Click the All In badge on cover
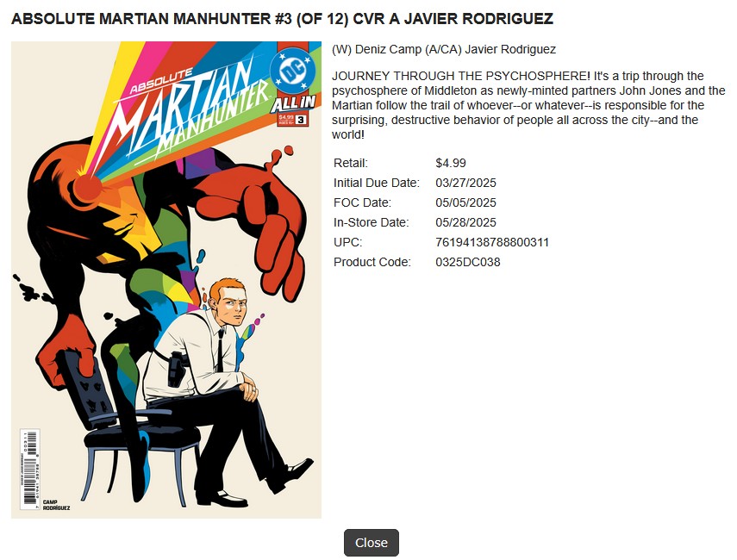 (x=293, y=104)
